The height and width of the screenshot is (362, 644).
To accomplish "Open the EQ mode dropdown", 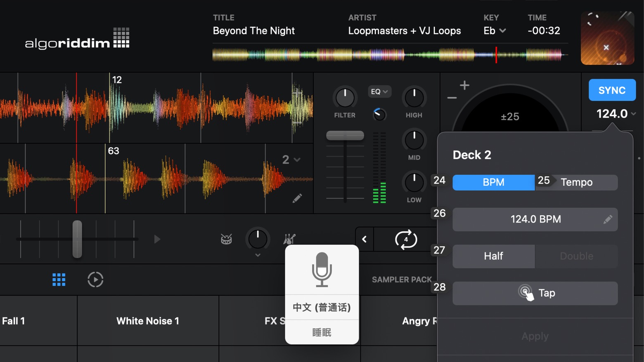I will [379, 92].
